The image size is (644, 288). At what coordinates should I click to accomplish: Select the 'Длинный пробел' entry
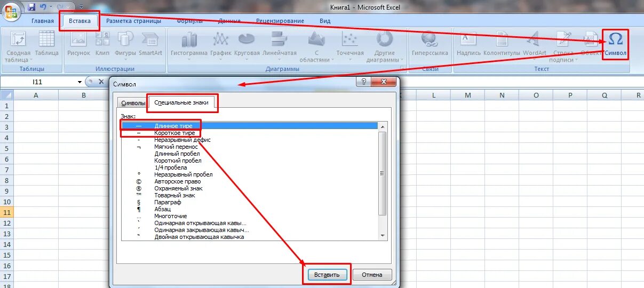coord(250,154)
